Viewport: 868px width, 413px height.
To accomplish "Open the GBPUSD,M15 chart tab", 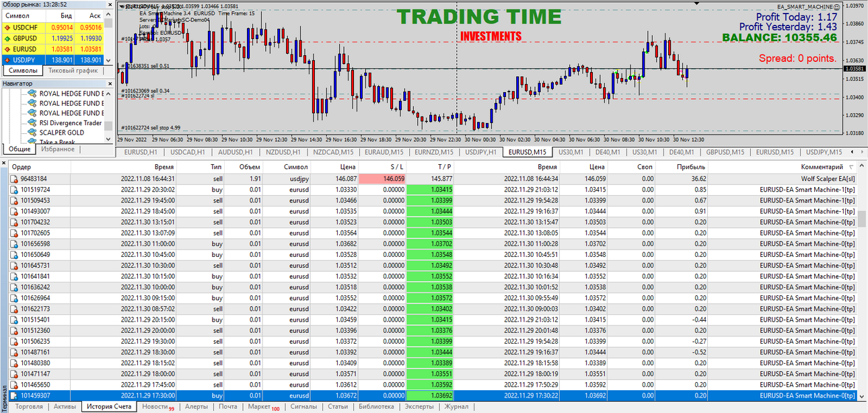I will (x=725, y=152).
